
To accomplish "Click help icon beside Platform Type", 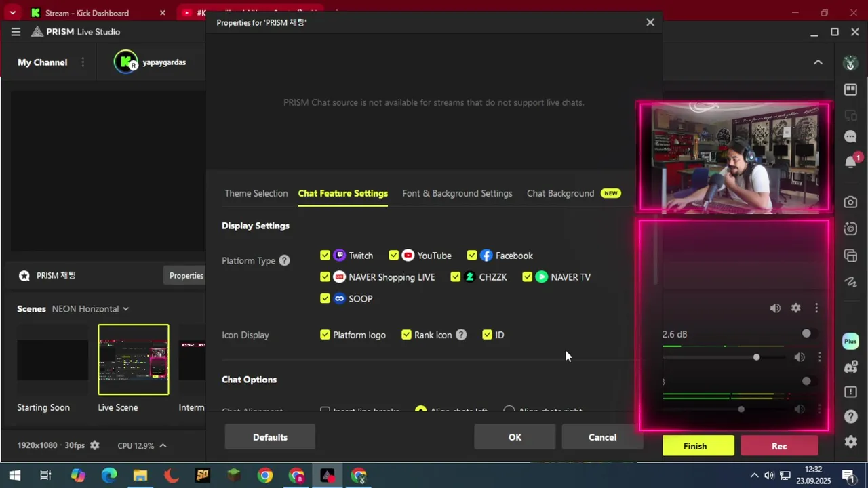I will click(x=284, y=260).
